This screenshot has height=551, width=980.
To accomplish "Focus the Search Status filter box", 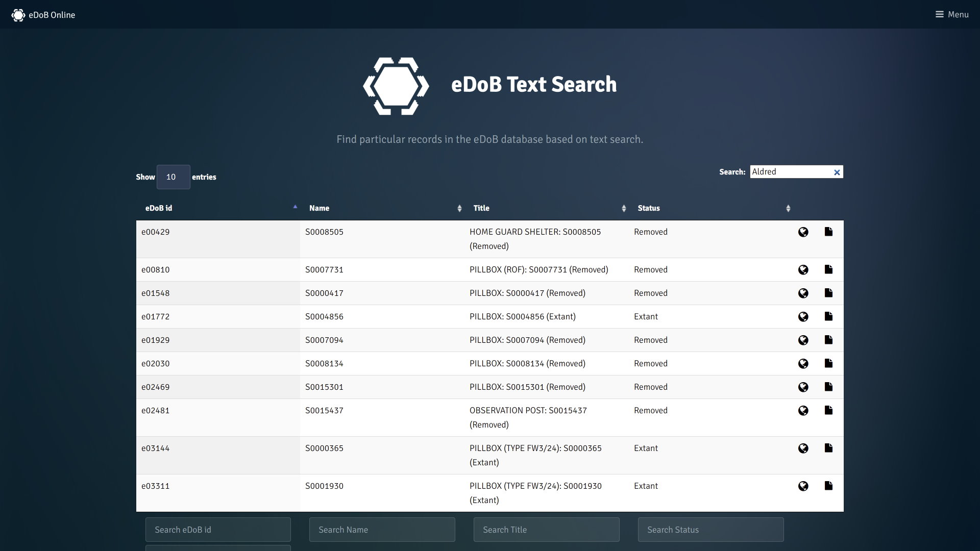I will point(710,530).
